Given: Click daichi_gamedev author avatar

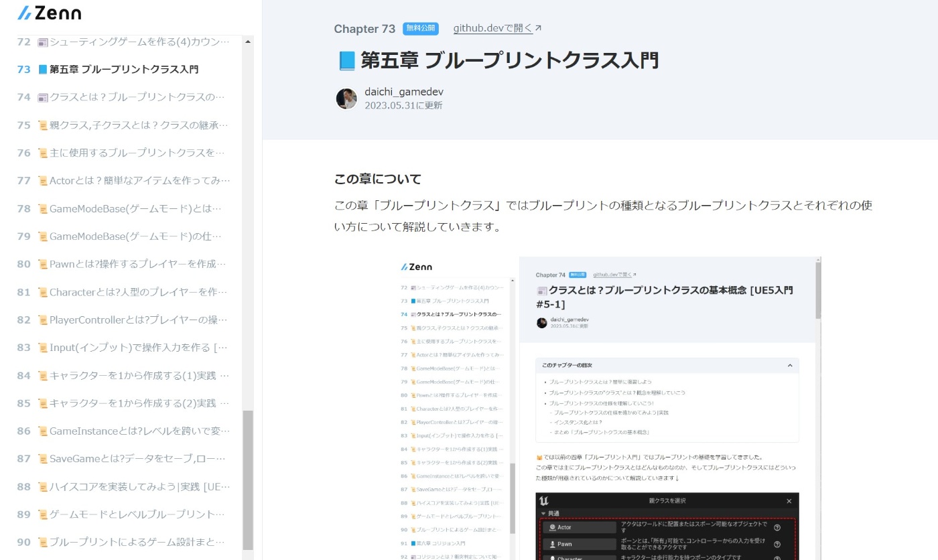Looking at the screenshot, I should (346, 98).
